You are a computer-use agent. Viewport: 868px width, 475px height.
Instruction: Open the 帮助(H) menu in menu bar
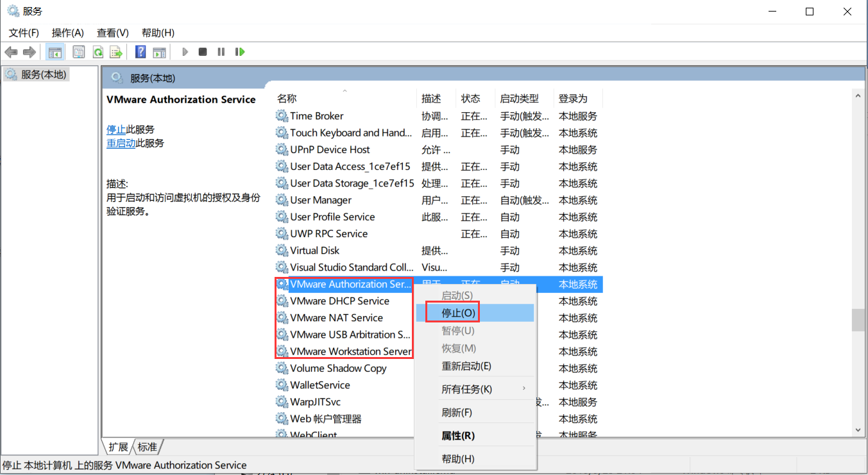pos(158,33)
